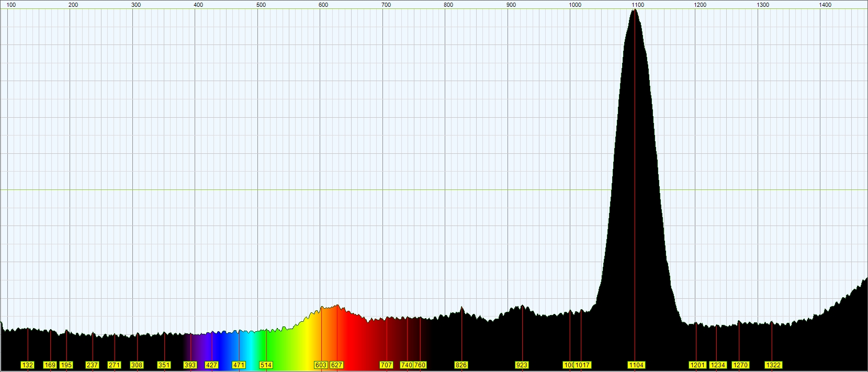Screen dimensions: 868x372
Task: Click the 1322 peak label
Action: click(773, 365)
